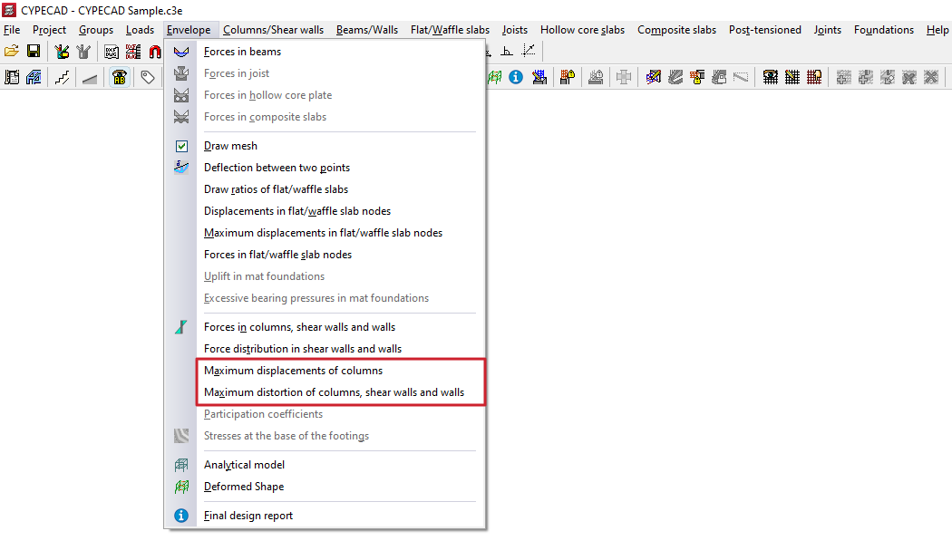This screenshot has height=560, width=952.
Task: Open the Loads menu
Action: point(140,30)
